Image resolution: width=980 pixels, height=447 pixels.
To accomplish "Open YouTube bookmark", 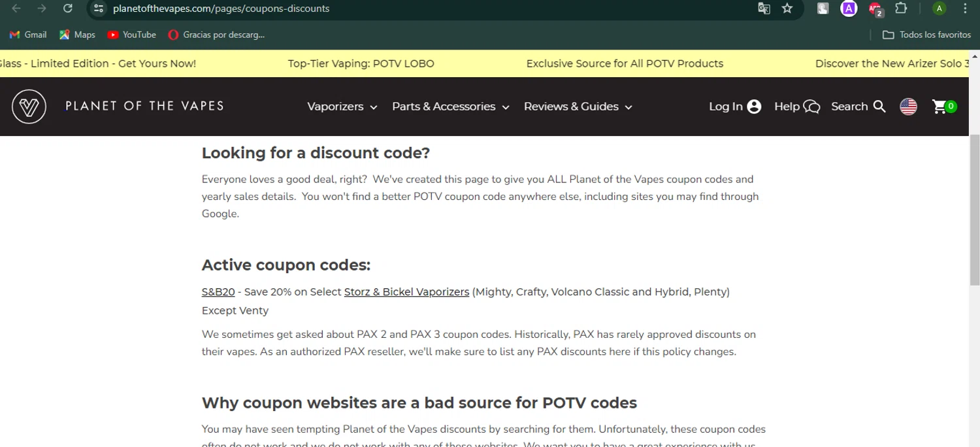I will (131, 35).
